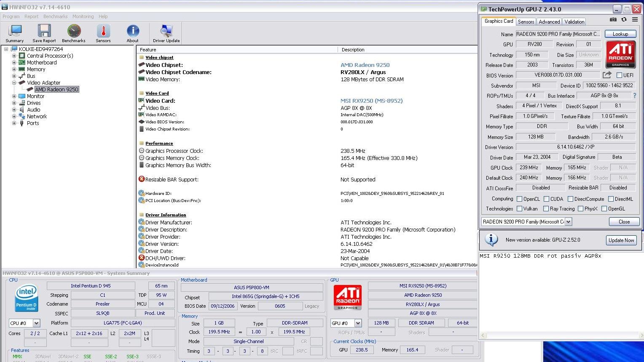
Task: Click the Bus tree icon
Action: (x=22, y=76)
